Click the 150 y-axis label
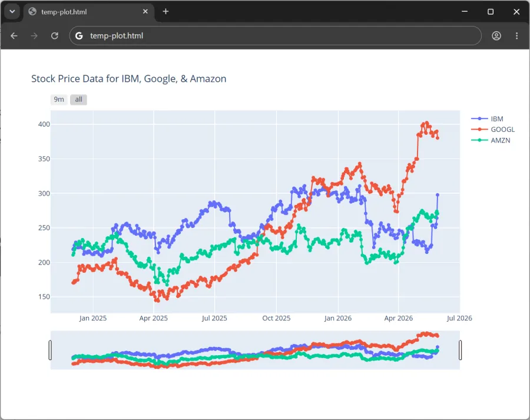This screenshot has height=420, width=530. pyautogui.click(x=44, y=297)
